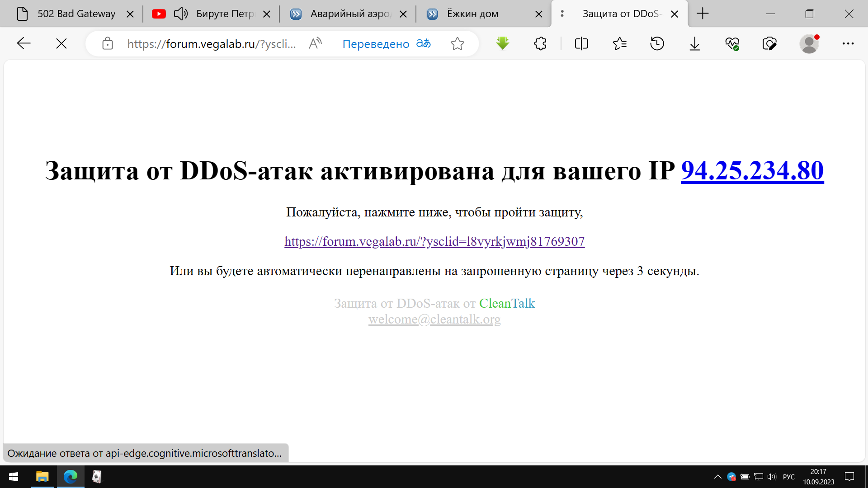Open the notification center
The height and width of the screenshot is (488, 868).
point(849,477)
